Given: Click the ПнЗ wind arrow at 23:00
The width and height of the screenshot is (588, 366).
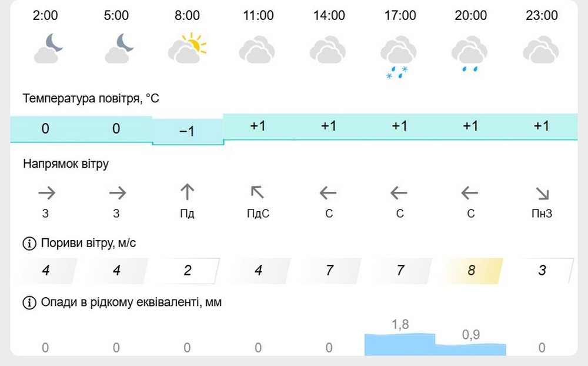Looking at the screenshot, I should click(x=542, y=192).
